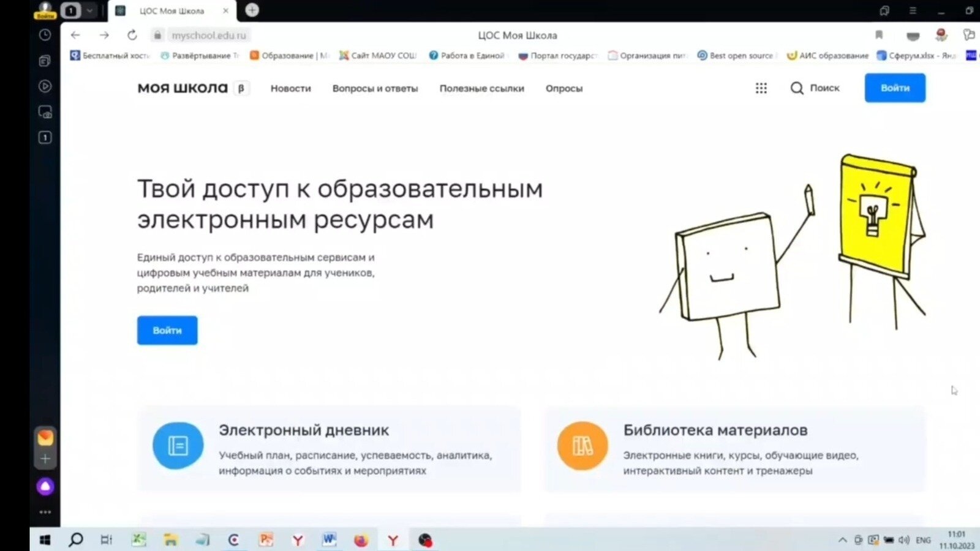Open Alice assistant purple icon in sidebar
980x551 pixels.
[45, 487]
